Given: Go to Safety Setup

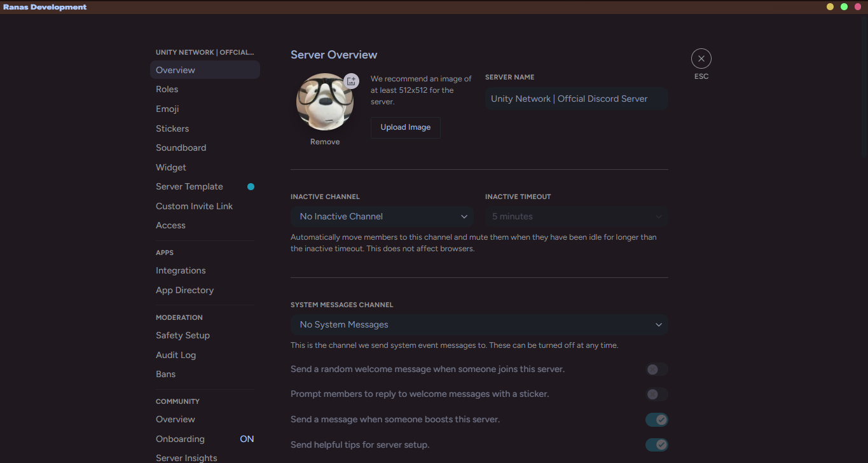Looking at the screenshot, I should click(205, 335).
